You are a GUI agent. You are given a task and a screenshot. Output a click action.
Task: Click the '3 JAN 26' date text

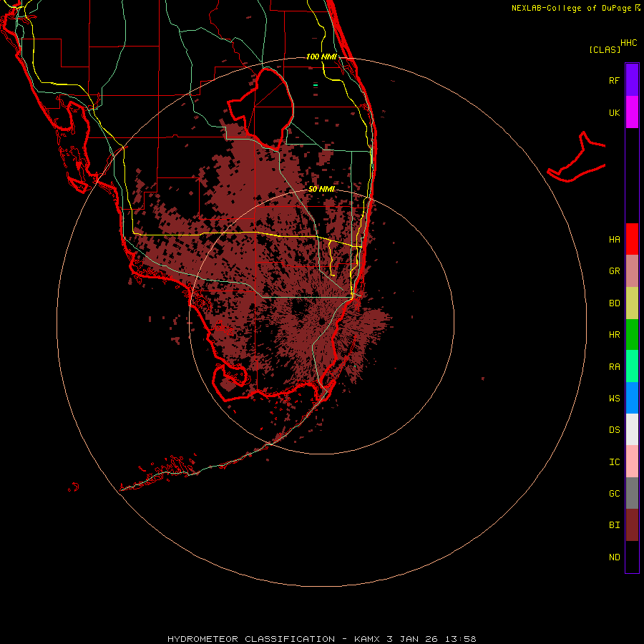click(x=412, y=639)
